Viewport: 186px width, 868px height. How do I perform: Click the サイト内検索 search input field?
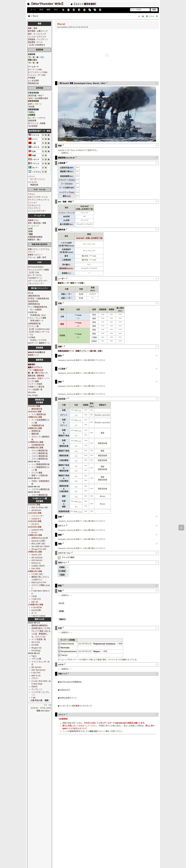coord(140,10)
